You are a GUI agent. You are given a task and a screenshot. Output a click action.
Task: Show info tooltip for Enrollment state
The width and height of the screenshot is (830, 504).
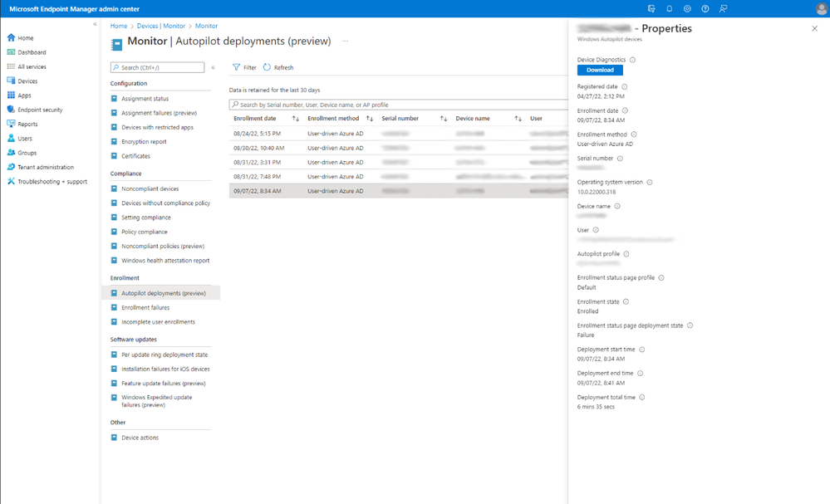tap(626, 301)
